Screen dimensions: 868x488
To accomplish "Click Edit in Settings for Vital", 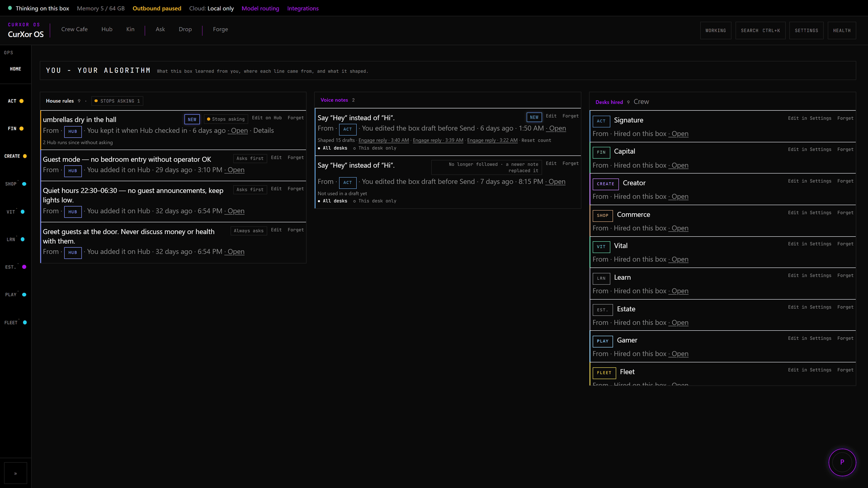I will coord(809,244).
